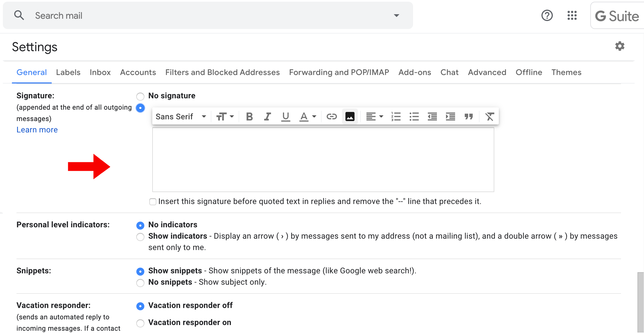The height and width of the screenshot is (333, 644).
Task: Open the text color picker
Action: pos(308,117)
